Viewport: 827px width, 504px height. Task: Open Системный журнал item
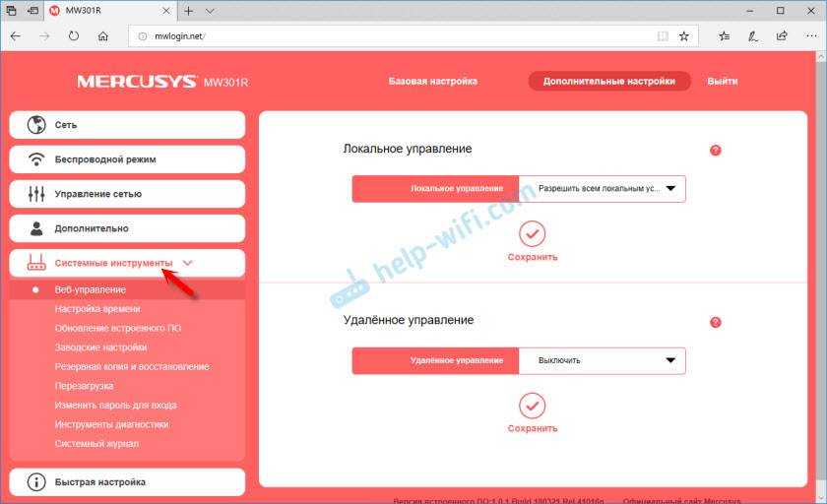coord(96,444)
